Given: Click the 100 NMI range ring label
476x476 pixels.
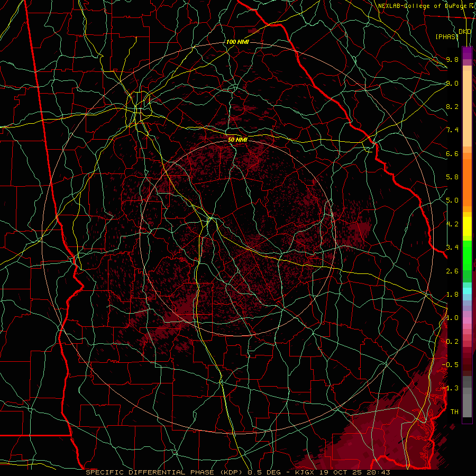Looking at the screenshot, I should (x=237, y=42).
